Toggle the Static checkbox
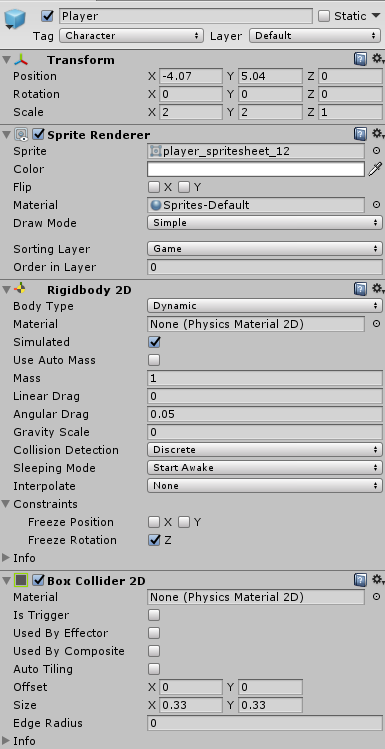 coord(324,16)
